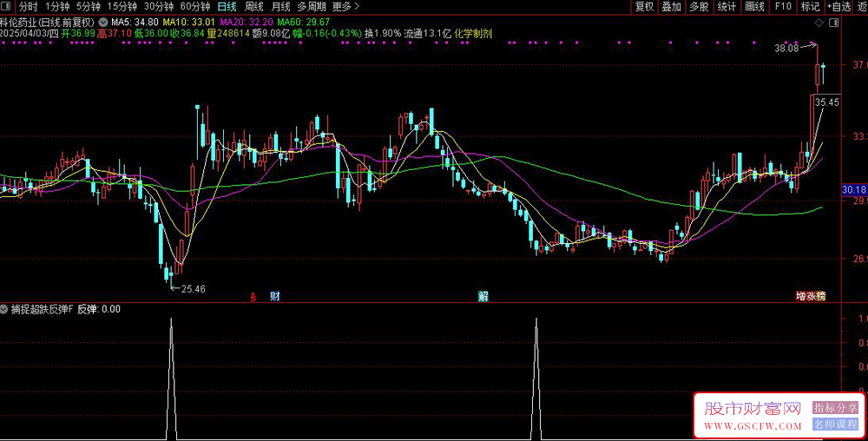
Task: Open the red S marker below chart
Action: pyautogui.click(x=253, y=297)
